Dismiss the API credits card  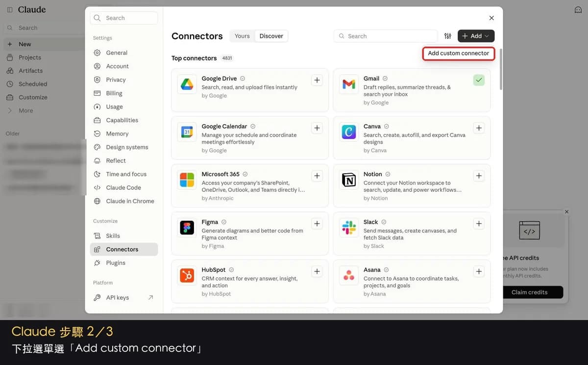[x=567, y=212]
